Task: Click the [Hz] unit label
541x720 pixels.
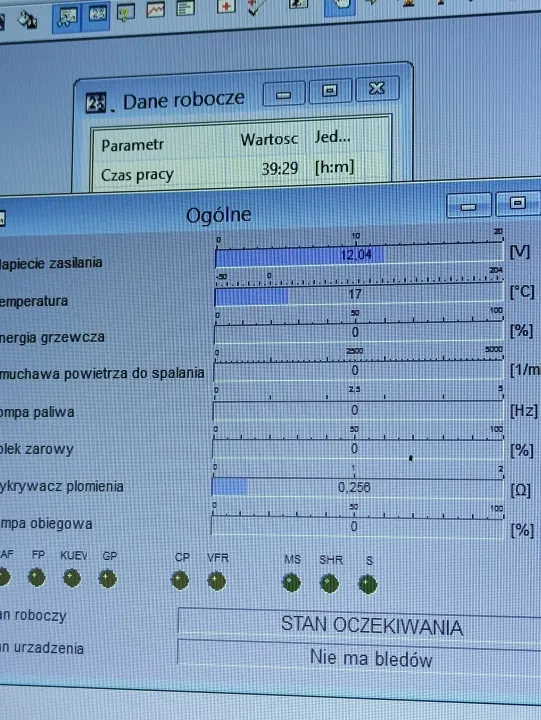Action: [x=524, y=411]
